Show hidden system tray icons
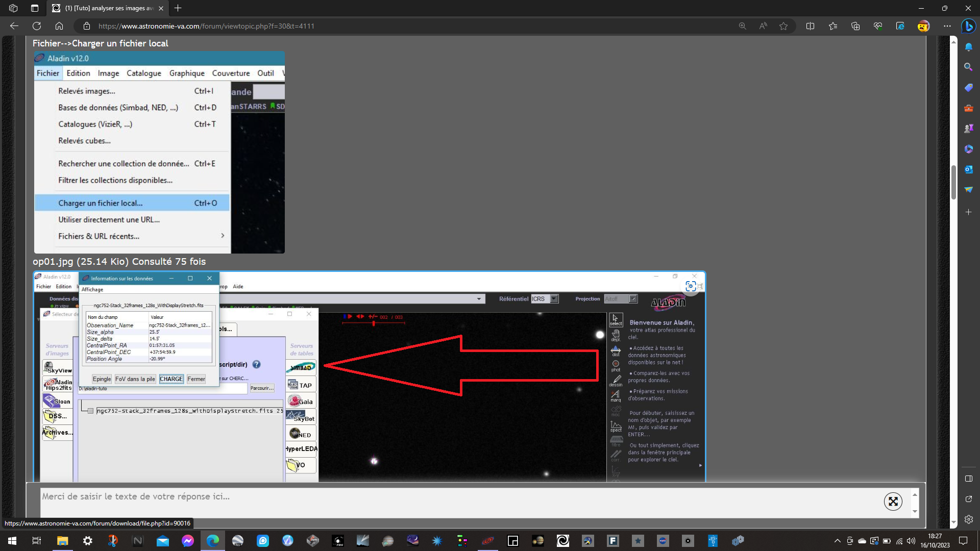This screenshot has width=980, height=551. pos(837,541)
